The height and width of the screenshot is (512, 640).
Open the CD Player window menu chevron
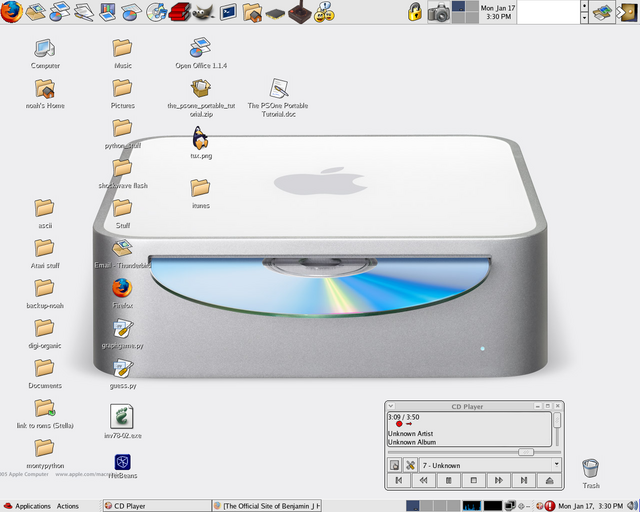[391, 406]
